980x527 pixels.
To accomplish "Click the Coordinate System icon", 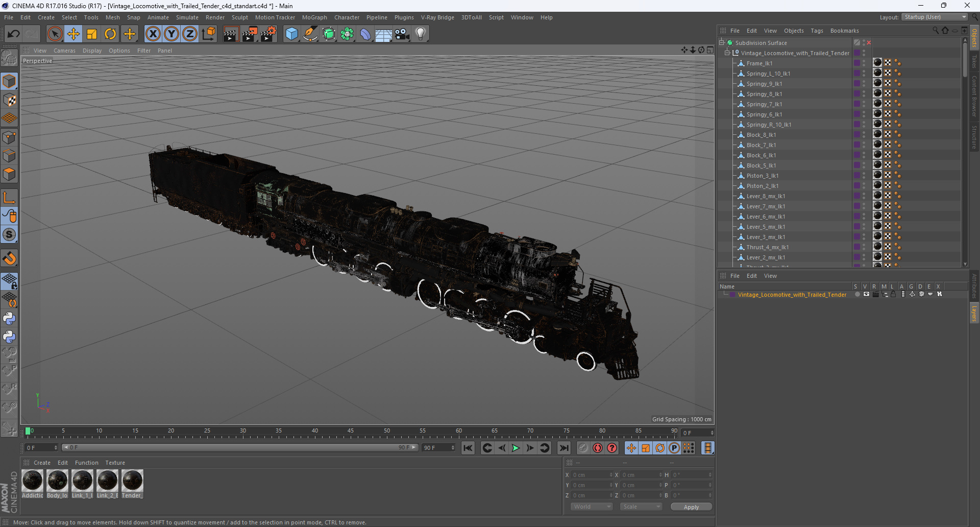I will [209, 34].
